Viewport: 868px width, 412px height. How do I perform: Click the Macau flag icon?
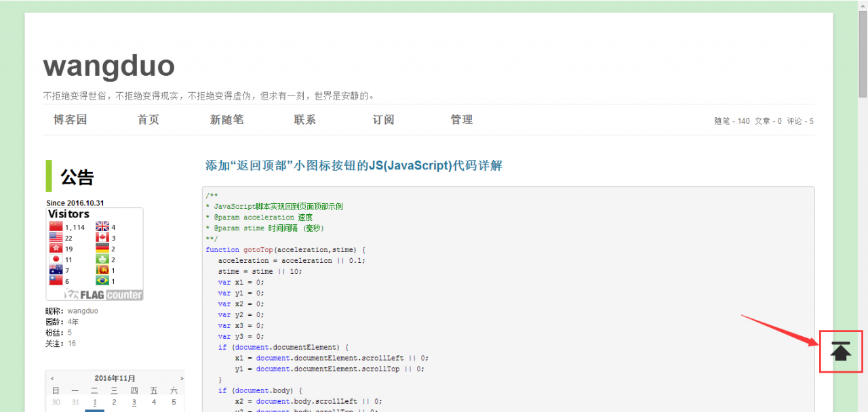click(x=102, y=260)
